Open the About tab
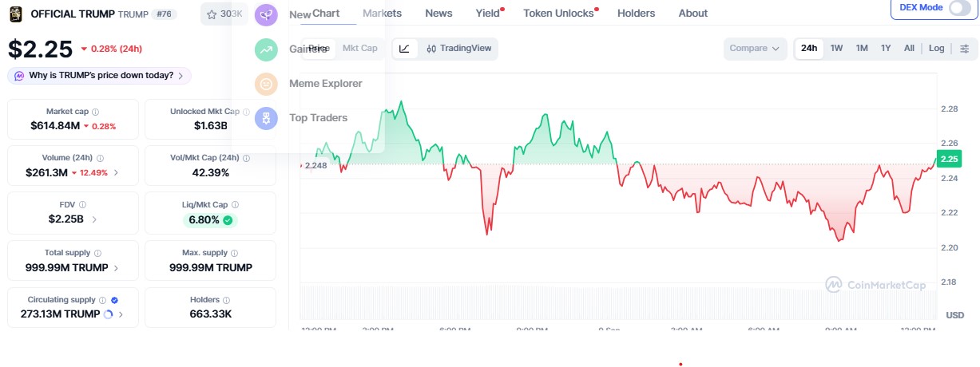Image resolution: width=980 pixels, height=367 pixels. pos(692,13)
